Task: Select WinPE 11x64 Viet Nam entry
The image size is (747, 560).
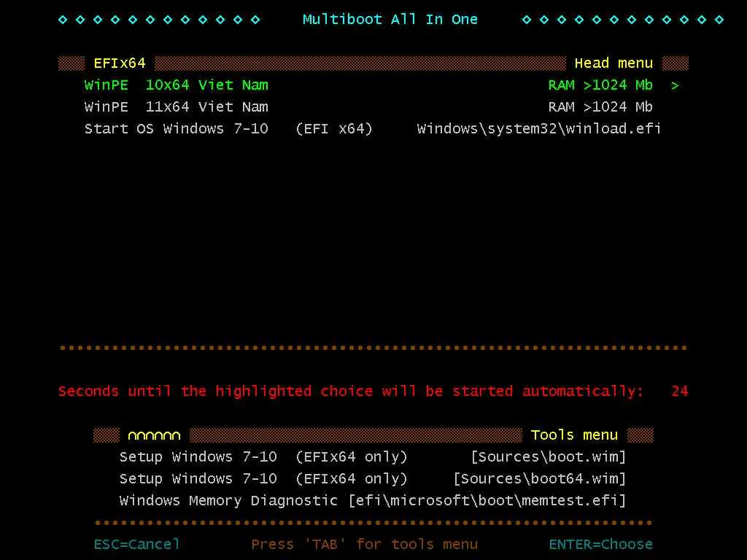Action: tap(177, 107)
